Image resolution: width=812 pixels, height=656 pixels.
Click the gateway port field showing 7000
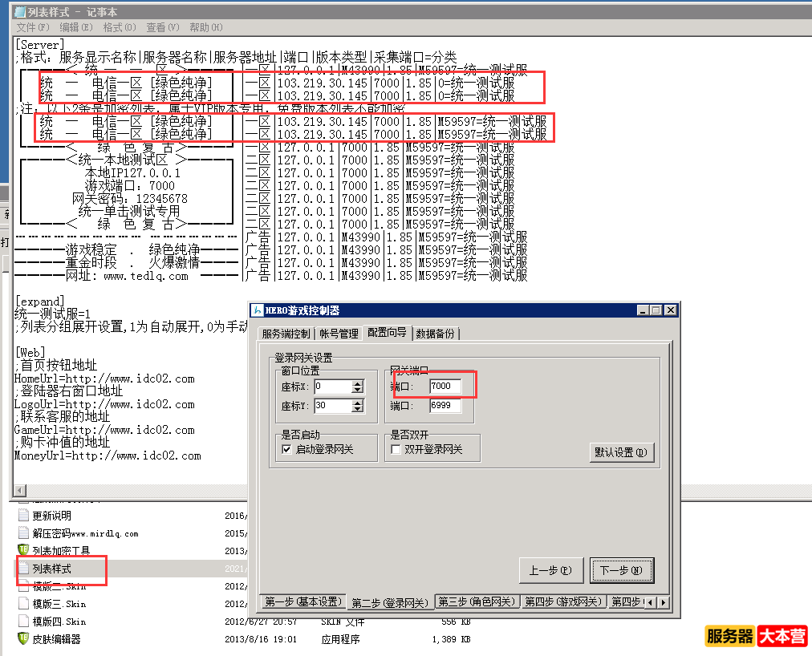click(445, 387)
